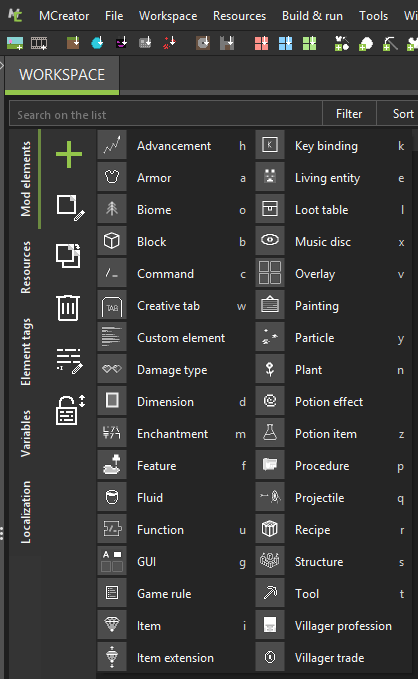Image resolution: width=418 pixels, height=679 pixels.
Task: Choose the Armor element icon
Action: [x=112, y=177]
